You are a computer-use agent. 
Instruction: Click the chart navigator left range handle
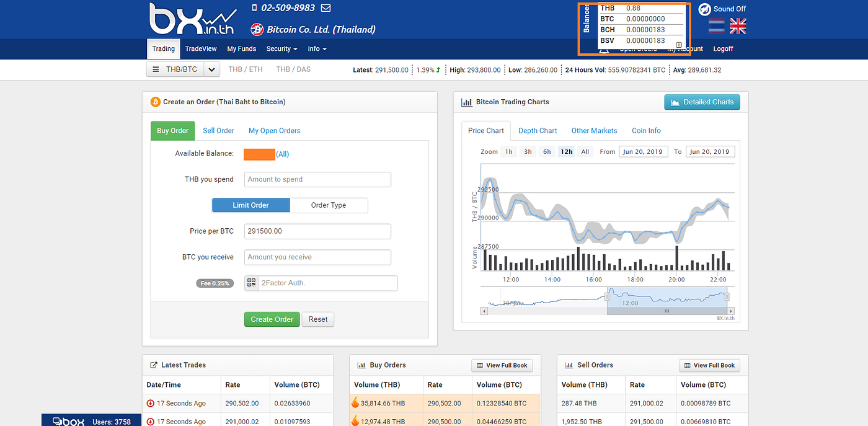pyautogui.click(x=607, y=297)
